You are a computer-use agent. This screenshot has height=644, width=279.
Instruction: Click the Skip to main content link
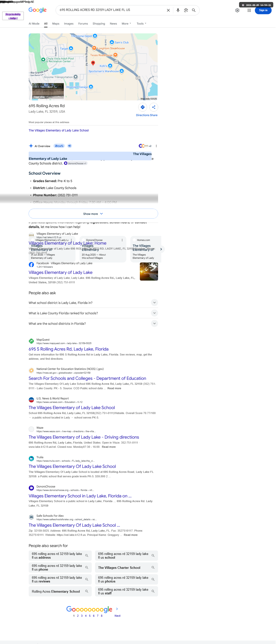(x=13, y=16)
